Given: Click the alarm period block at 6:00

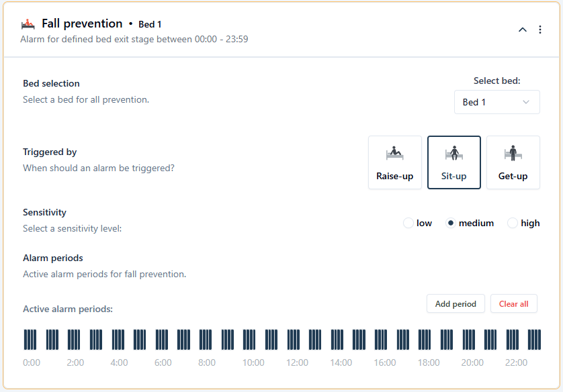Looking at the screenshot, I should click(x=162, y=339).
